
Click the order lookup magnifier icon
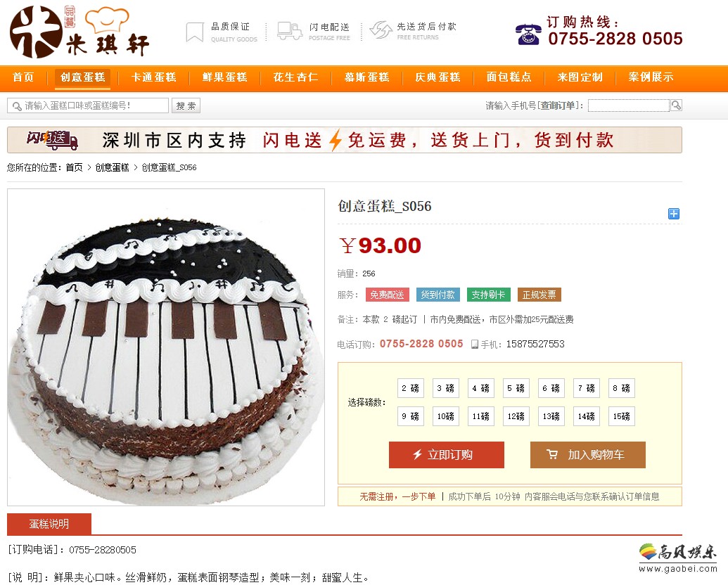[x=676, y=105]
